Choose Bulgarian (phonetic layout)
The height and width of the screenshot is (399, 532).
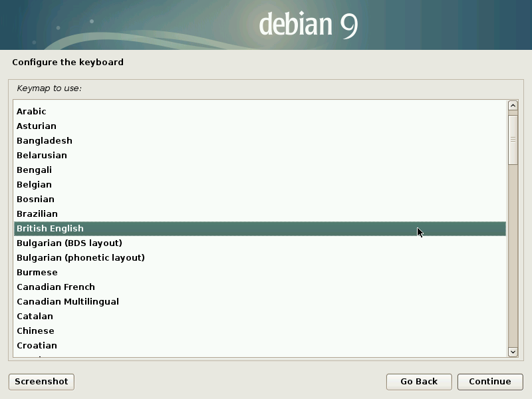pyautogui.click(x=260, y=257)
